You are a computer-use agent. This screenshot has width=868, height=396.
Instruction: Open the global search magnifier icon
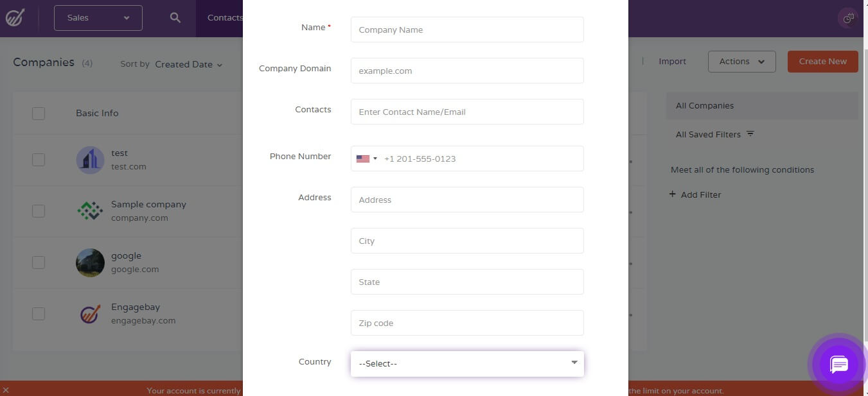174,17
